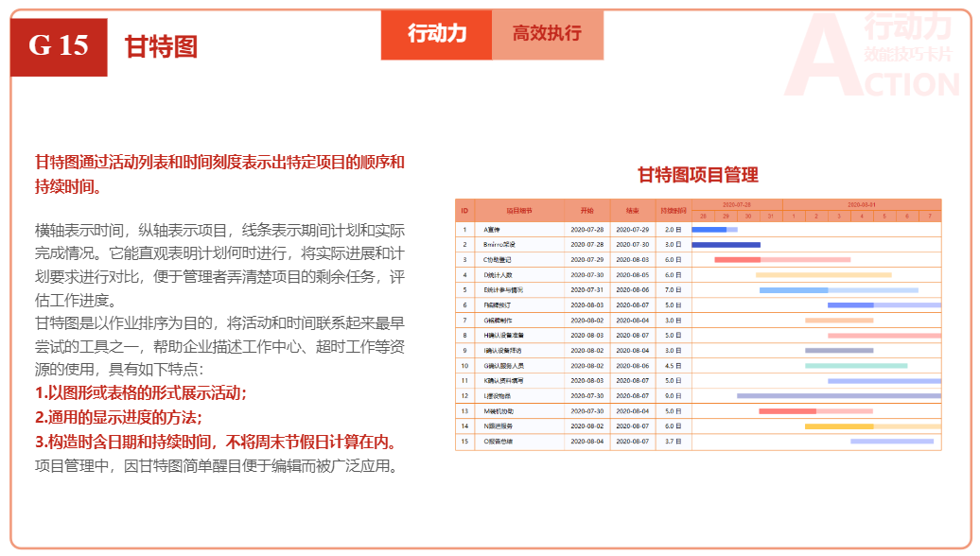The width and height of the screenshot is (980, 556).
Task: Click the 甘特图 page title
Action: click(x=161, y=46)
